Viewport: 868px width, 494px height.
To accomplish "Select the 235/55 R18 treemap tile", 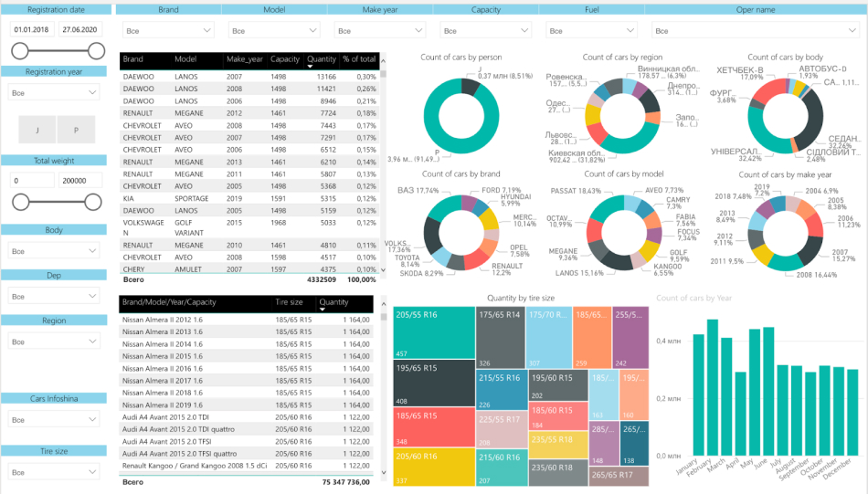I will pos(558,446).
